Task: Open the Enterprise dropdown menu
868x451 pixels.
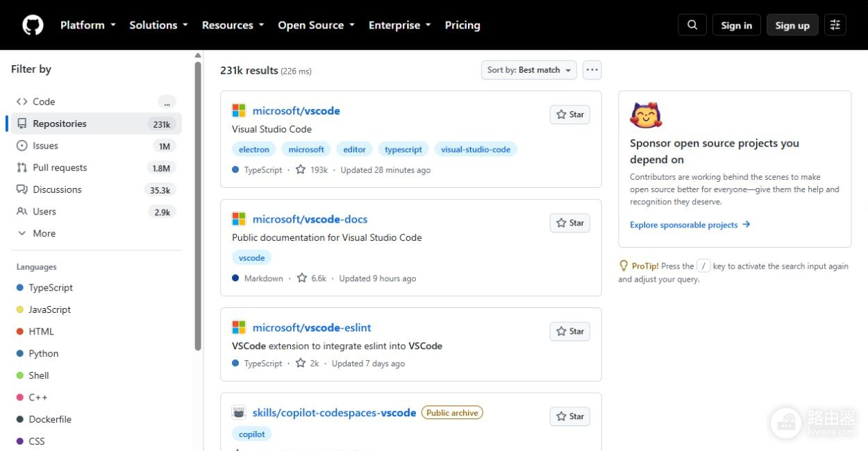Action: click(x=399, y=25)
